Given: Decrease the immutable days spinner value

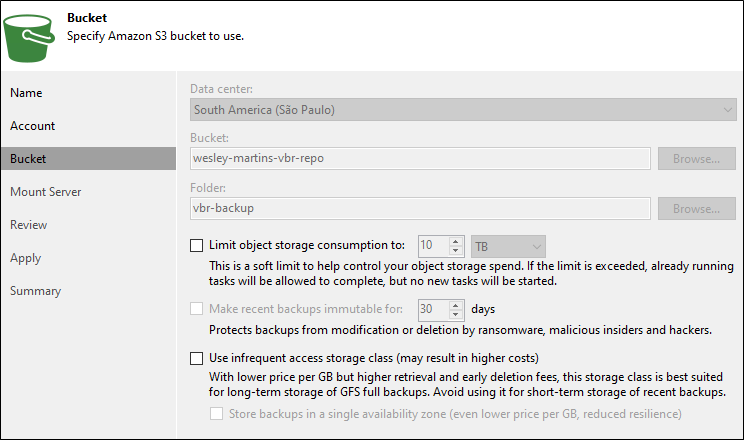Looking at the screenshot, I should tap(456, 314).
